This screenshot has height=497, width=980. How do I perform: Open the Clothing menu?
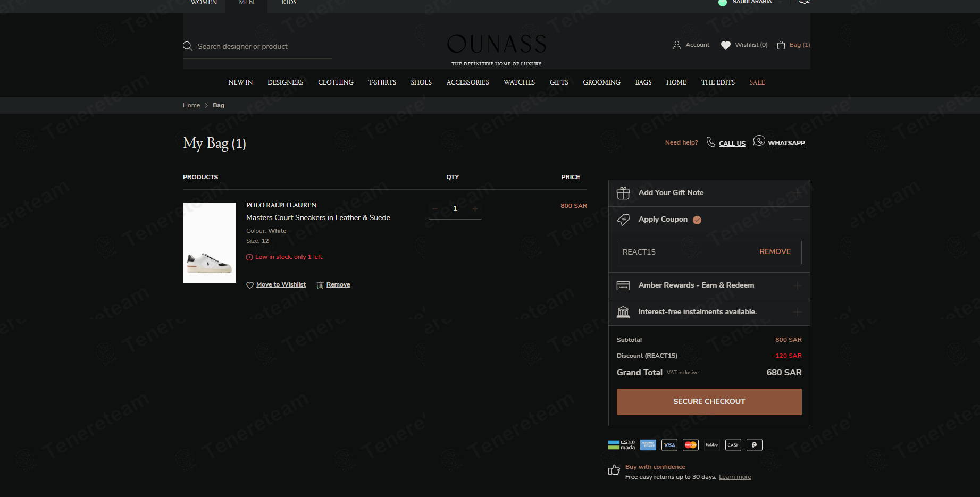pos(336,82)
